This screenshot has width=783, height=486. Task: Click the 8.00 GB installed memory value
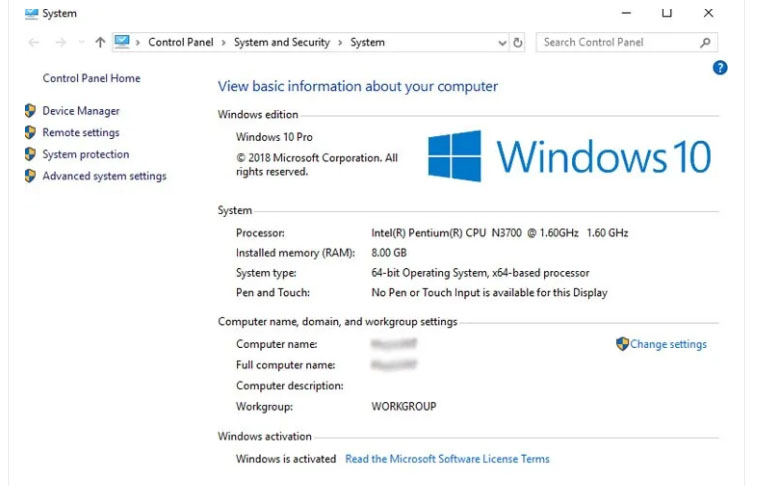(x=389, y=253)
